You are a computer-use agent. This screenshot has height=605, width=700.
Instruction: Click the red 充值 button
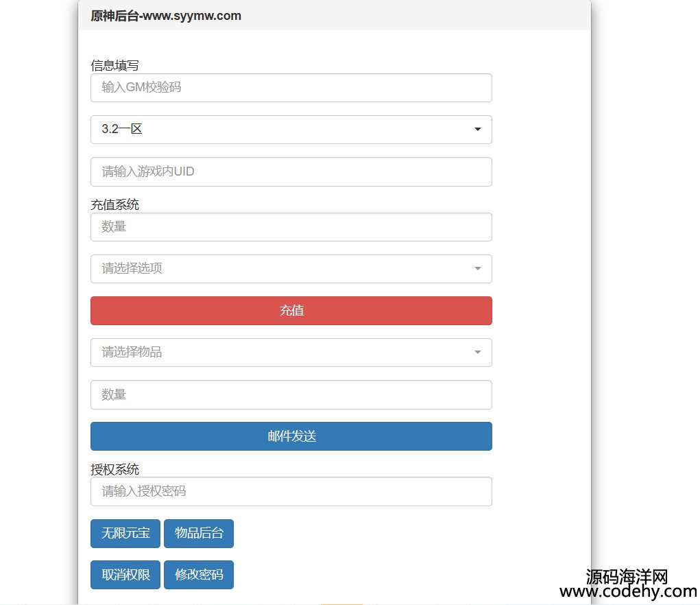(291, 311)
